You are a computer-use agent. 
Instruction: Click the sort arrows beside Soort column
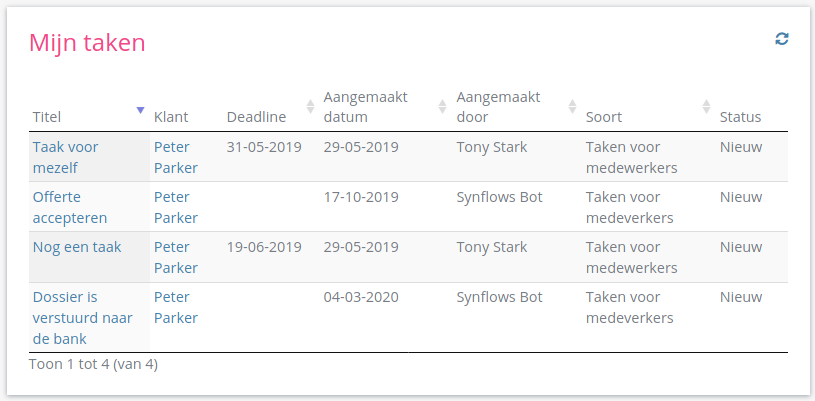point(706,106)
